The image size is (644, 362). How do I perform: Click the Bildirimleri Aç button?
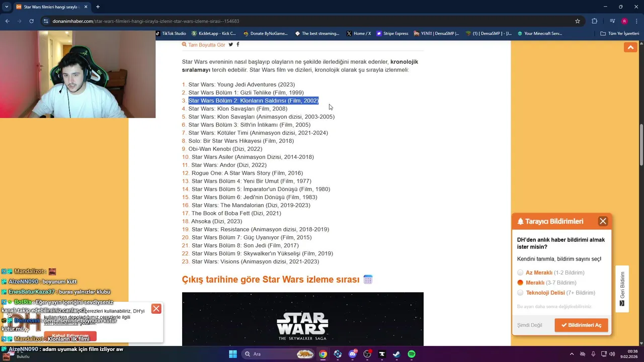point(581,325)
